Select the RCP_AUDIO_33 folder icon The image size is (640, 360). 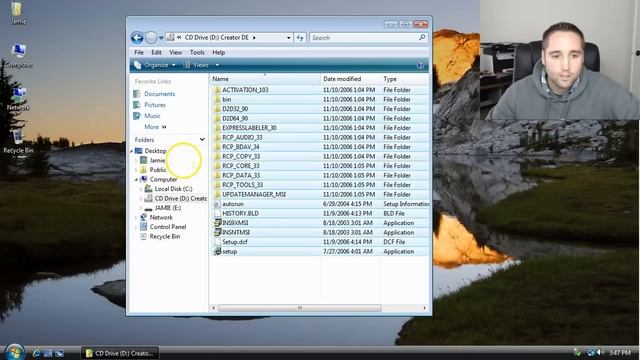[x=217, y=138]
